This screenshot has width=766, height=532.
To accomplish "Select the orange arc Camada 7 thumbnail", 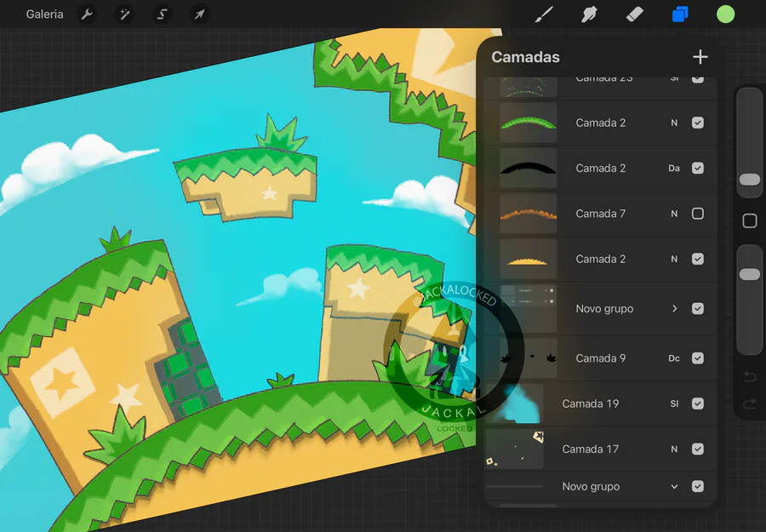I will [528, 214].
